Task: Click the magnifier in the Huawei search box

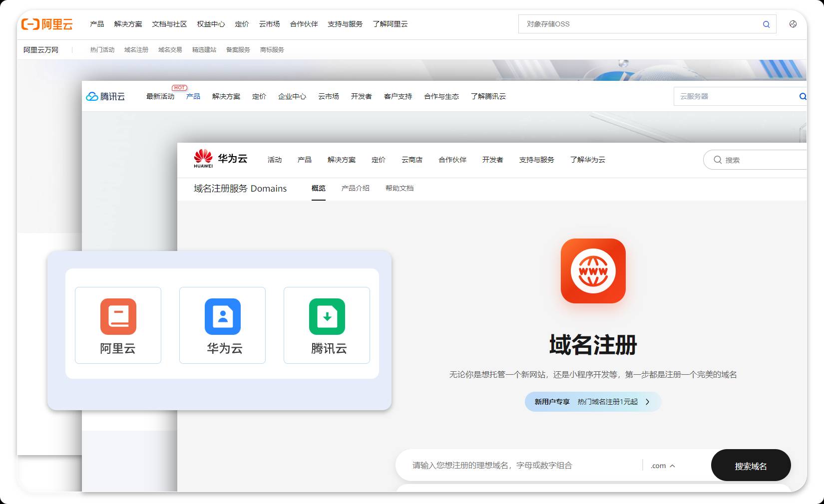Action: point(718,160)
